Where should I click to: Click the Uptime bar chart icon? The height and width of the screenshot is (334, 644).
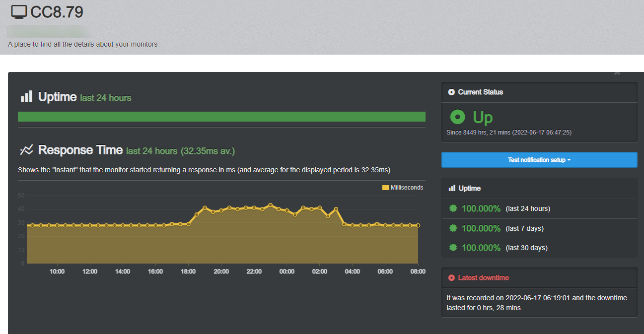pos(26,96)
